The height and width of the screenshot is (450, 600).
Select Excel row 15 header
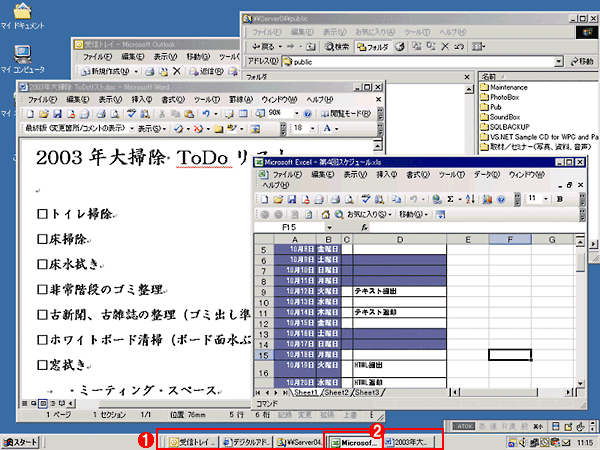click(264, 355)
